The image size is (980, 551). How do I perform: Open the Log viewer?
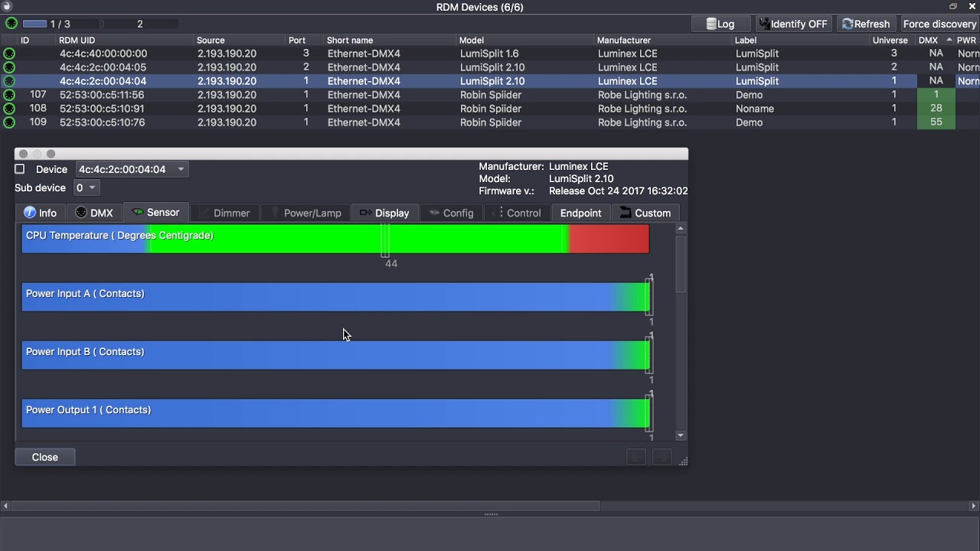coord(720,24)
